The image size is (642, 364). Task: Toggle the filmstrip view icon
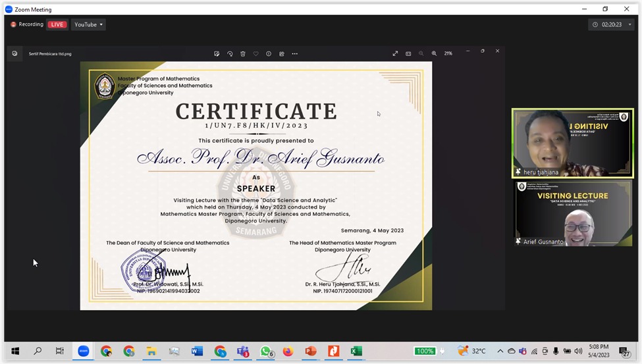pos(408,53)
